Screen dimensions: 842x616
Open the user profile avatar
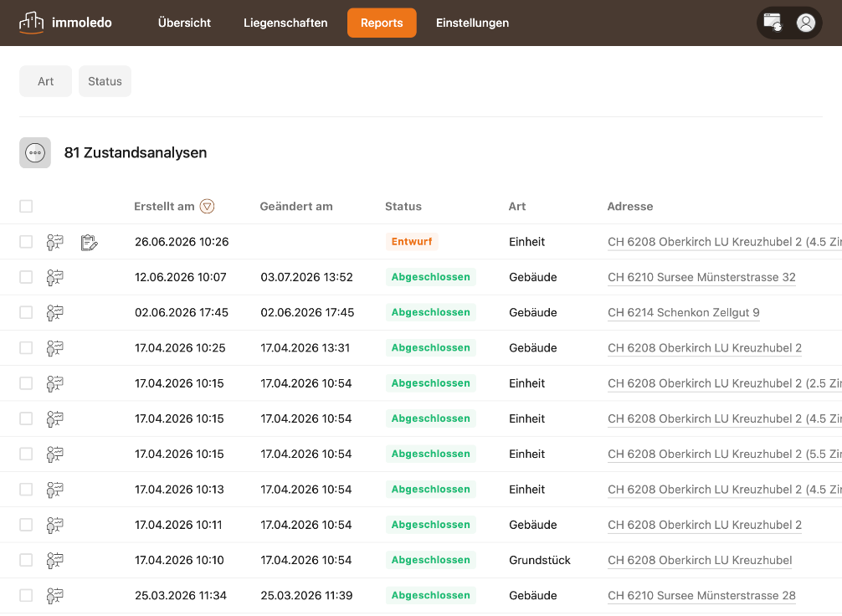pos(805,23)
